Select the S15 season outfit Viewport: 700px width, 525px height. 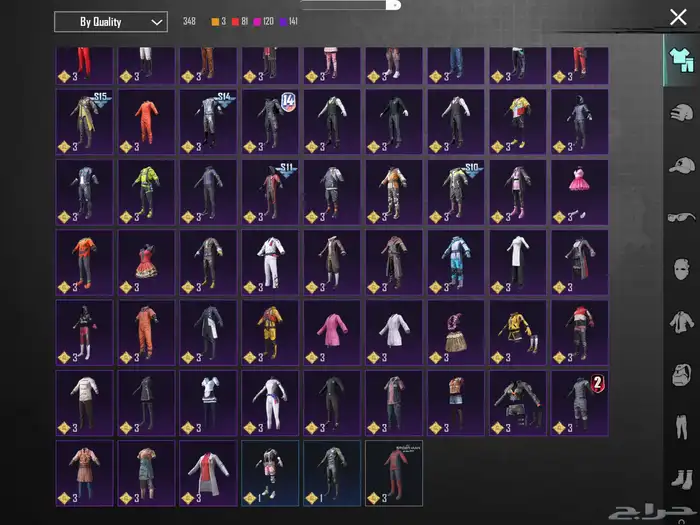[84, 121]
